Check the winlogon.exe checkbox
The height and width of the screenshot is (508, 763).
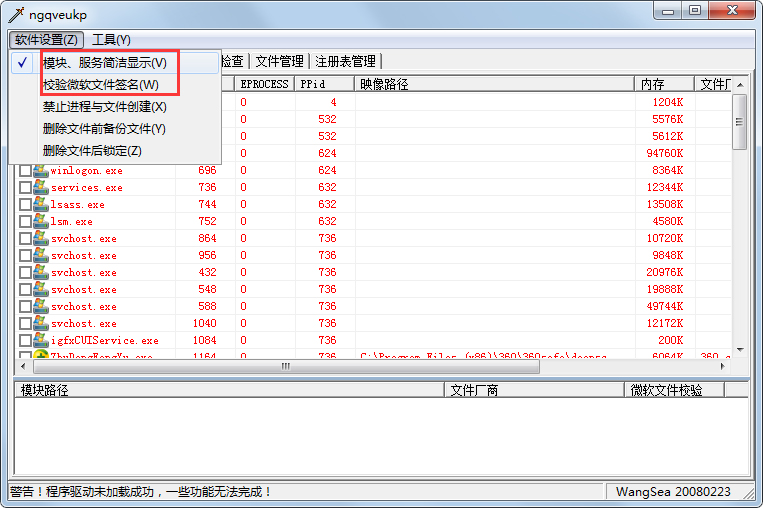click(x=25, y=171)
